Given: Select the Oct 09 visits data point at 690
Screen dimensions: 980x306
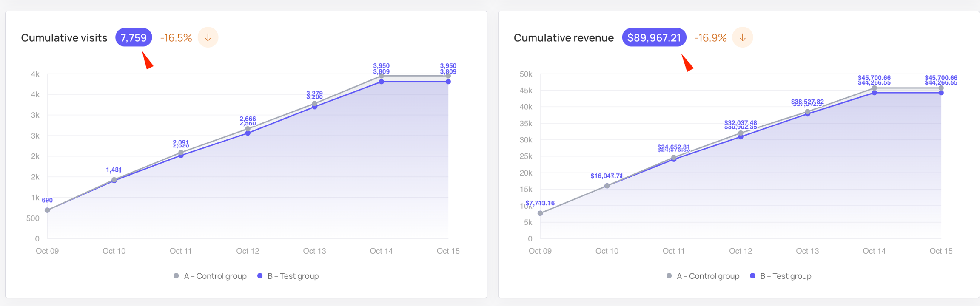Looking at the screenshot, I should [x=47, y=210].
